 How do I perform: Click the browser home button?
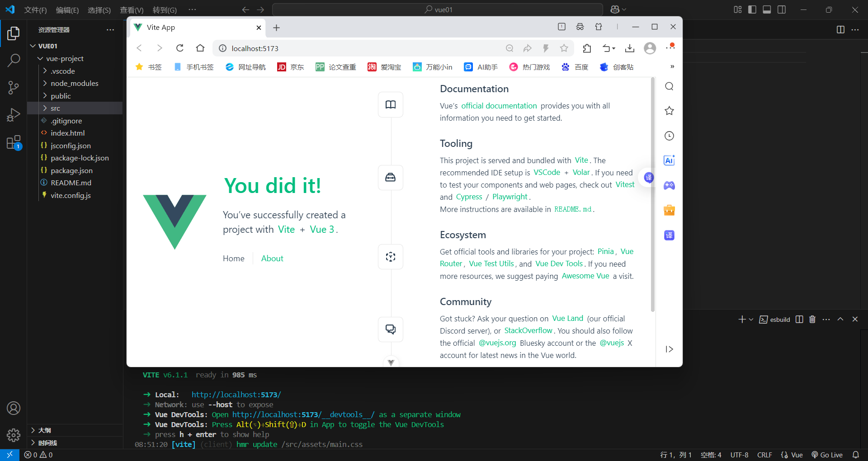[200, 48]
